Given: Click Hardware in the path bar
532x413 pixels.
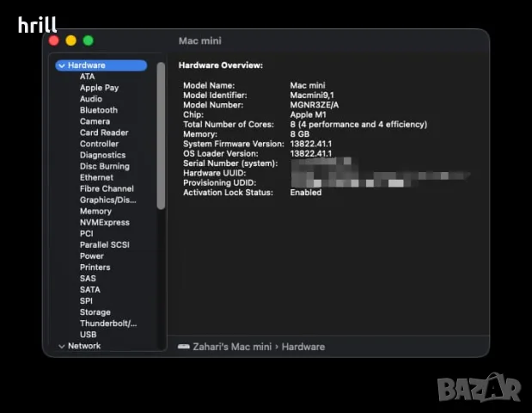Looking at the screenshot, I should [x=303, y=347].
